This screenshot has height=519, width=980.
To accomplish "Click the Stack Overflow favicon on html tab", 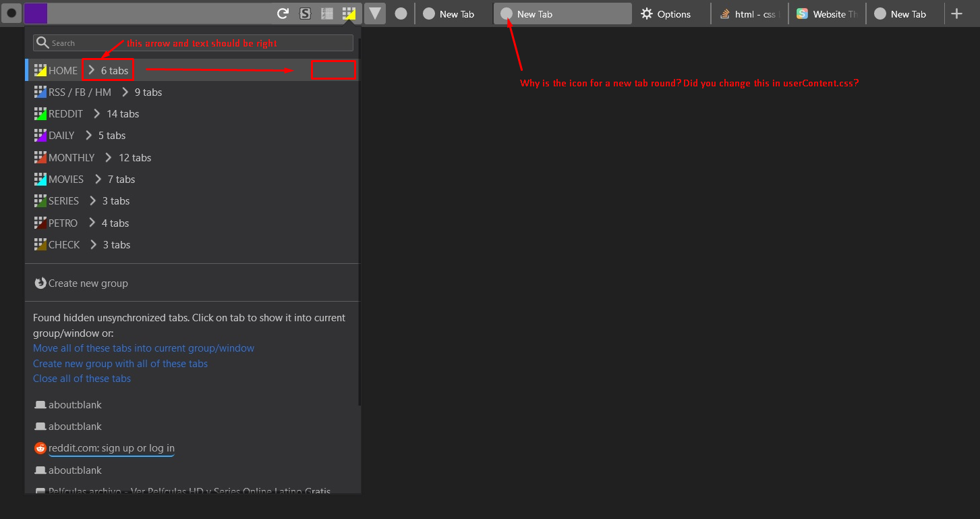I will click(x=725, y=13).
